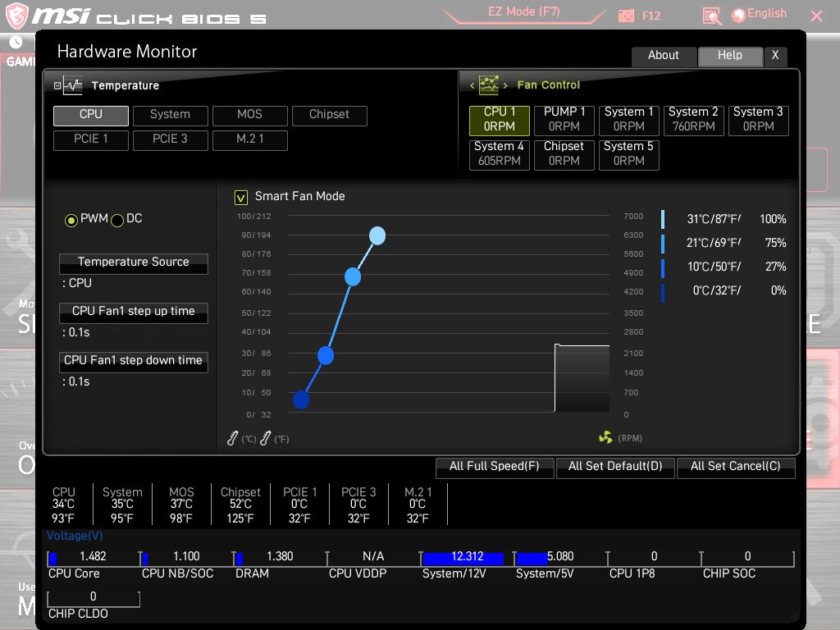
Task: Click the About button
Action: point(664,56)
